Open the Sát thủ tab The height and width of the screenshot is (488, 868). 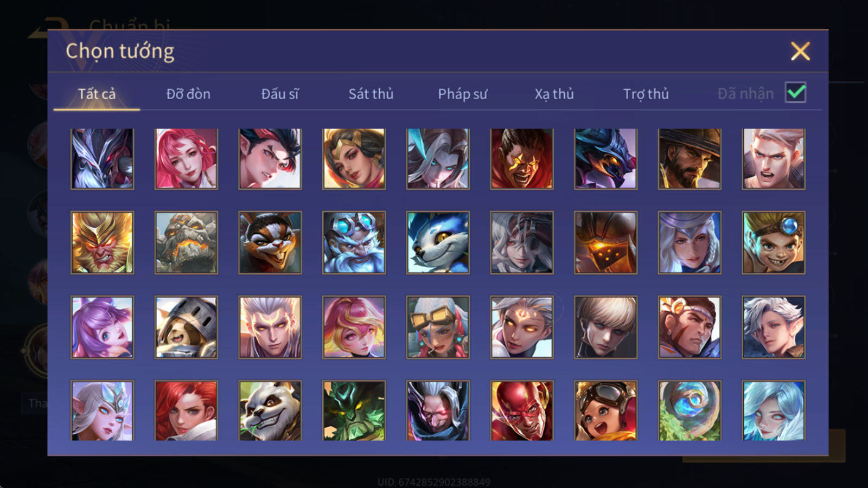coord(371,94)
